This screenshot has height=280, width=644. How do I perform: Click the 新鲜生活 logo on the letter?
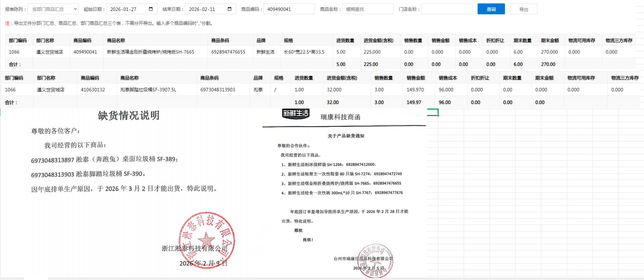tap(296, 114)
